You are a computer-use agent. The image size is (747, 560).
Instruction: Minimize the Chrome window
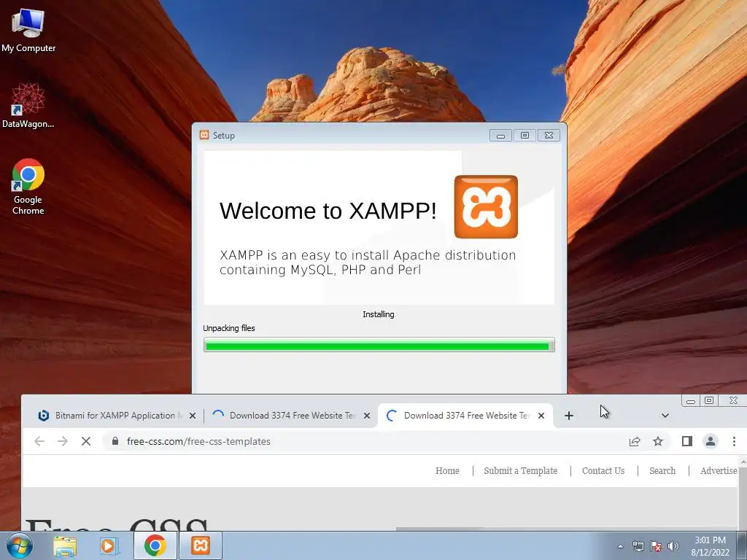(691, 401)
